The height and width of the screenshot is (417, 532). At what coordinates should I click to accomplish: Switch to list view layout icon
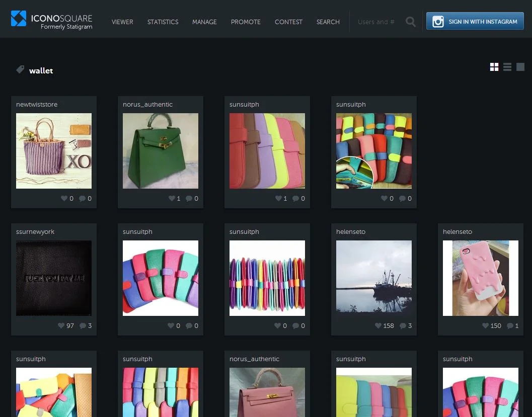(x=507, y=67)
